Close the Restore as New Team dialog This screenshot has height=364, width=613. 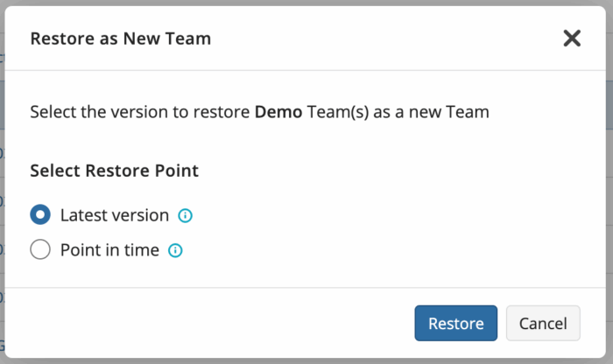[x=572, y=38]
